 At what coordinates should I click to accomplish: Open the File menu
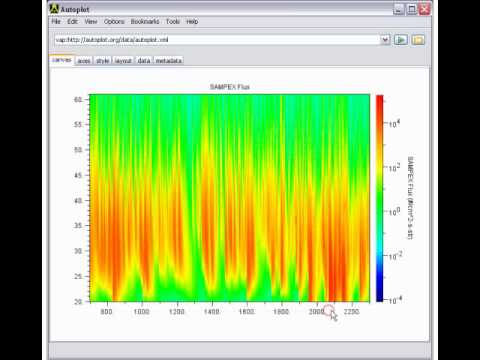click(56, 22)
